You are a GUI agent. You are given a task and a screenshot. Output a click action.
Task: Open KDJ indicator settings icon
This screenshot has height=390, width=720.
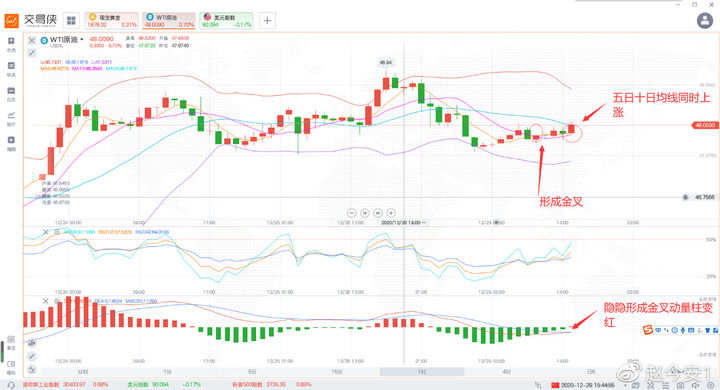[57, 232]
